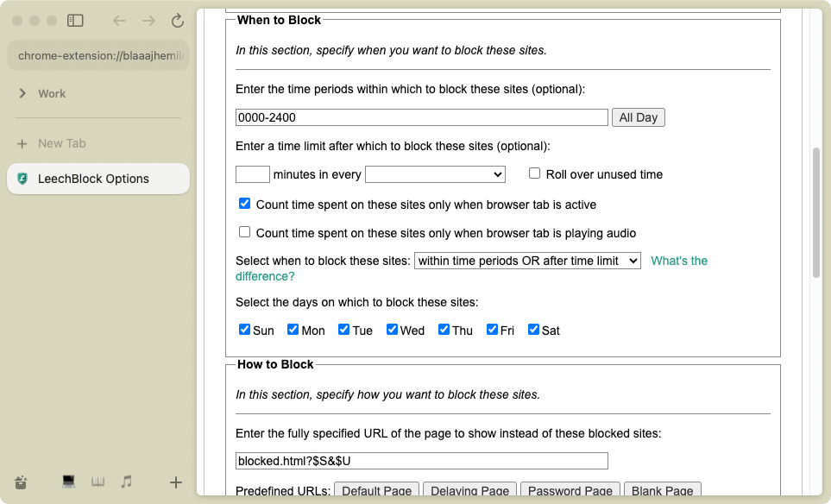Screen dimensions: 831x504
Task: Click the plus icon beside New Tab
Action: [x=22, y=143]
